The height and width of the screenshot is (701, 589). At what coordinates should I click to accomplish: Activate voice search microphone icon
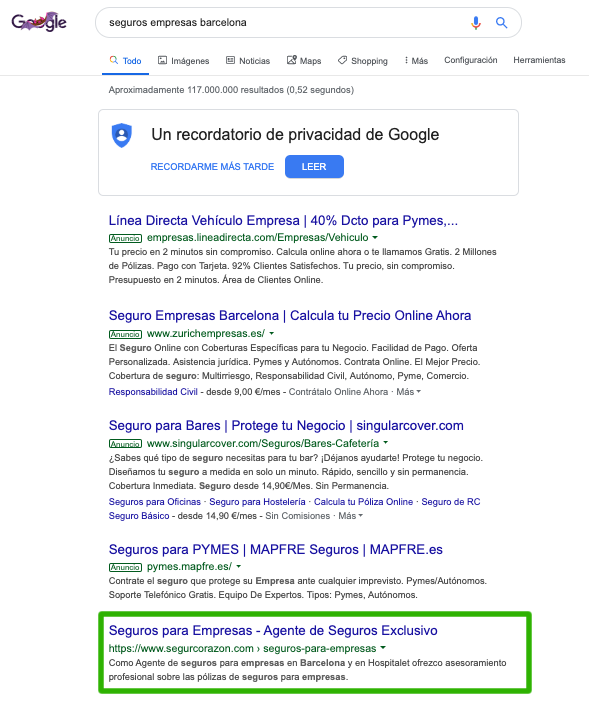pyautogui.click(x=476, y=22)
